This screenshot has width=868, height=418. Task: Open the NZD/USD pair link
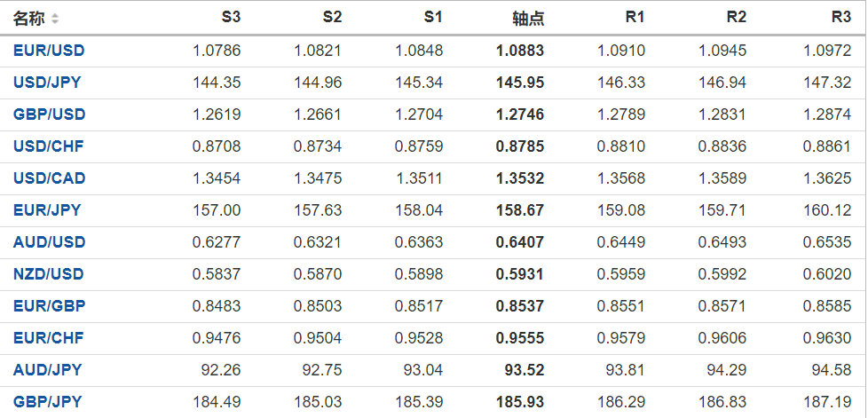pos(49,274)
